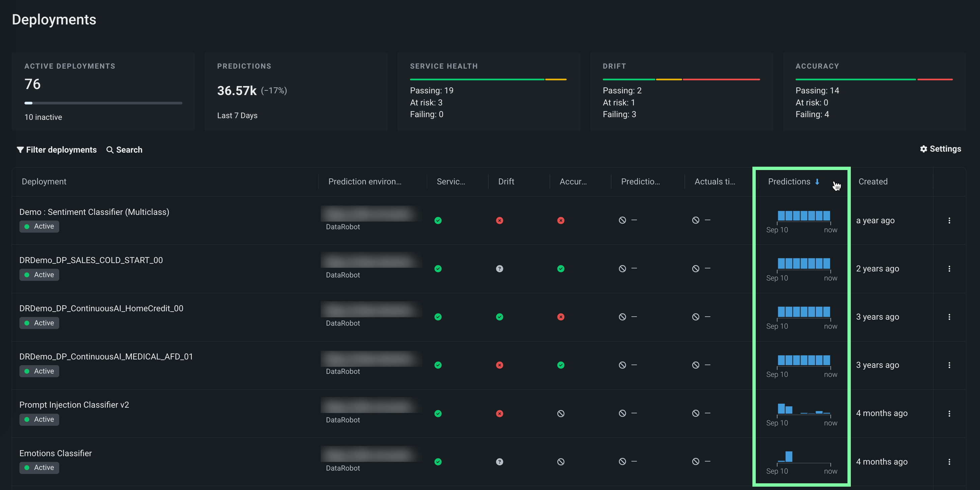This screenshot has width=980, height=490.
Task: Click failing drift icon for Sentiment Classifier
Action: coord(499,220)
